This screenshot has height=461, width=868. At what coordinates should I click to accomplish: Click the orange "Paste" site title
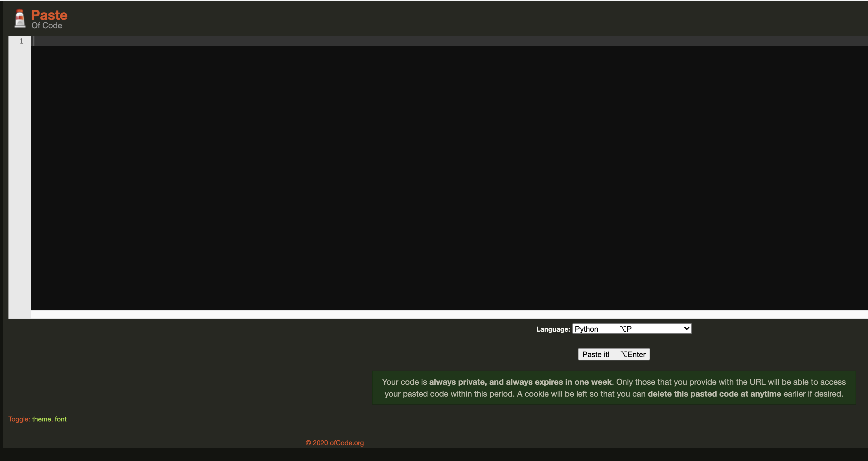(x=49, y=15)
